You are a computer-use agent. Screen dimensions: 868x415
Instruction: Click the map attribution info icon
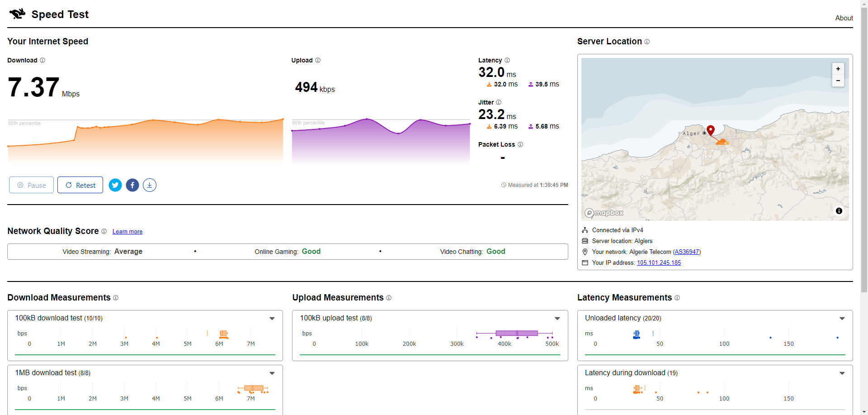pos(839,211)
